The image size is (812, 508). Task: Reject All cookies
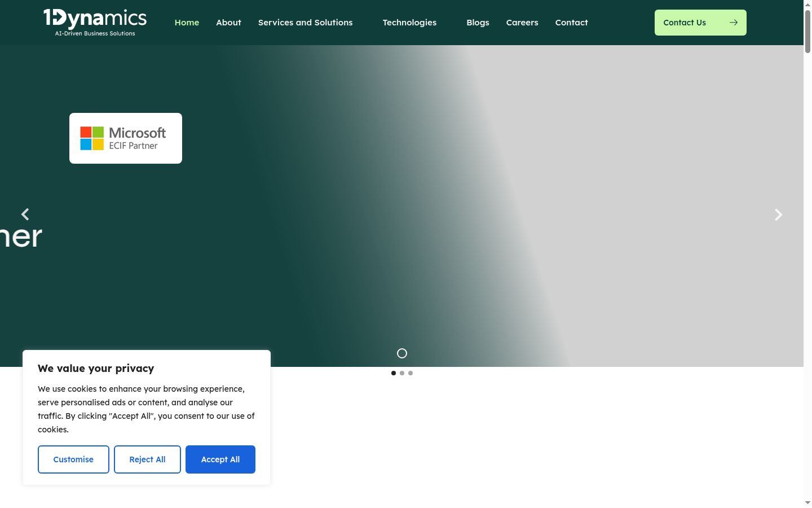pos(147,459)
